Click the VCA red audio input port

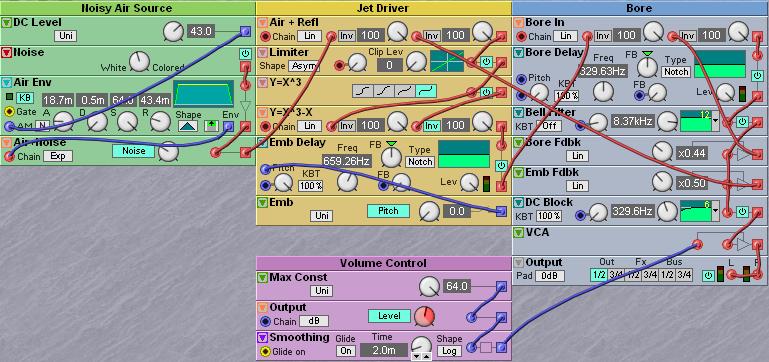pyautogui.click(x=697, y=244)
